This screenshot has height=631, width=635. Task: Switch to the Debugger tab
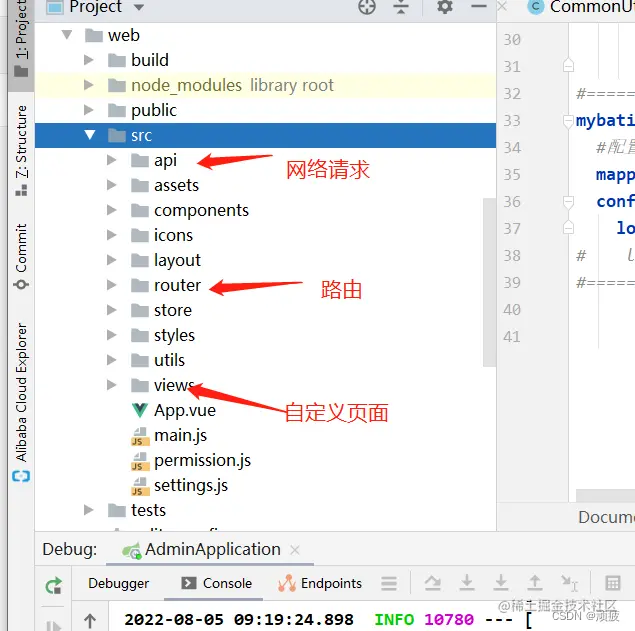pos(119,584)
